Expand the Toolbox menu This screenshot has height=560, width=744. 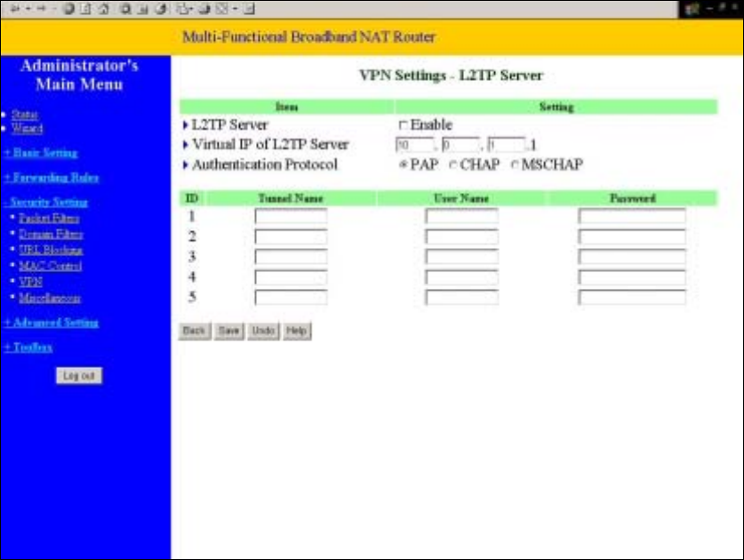click(28, 348)
